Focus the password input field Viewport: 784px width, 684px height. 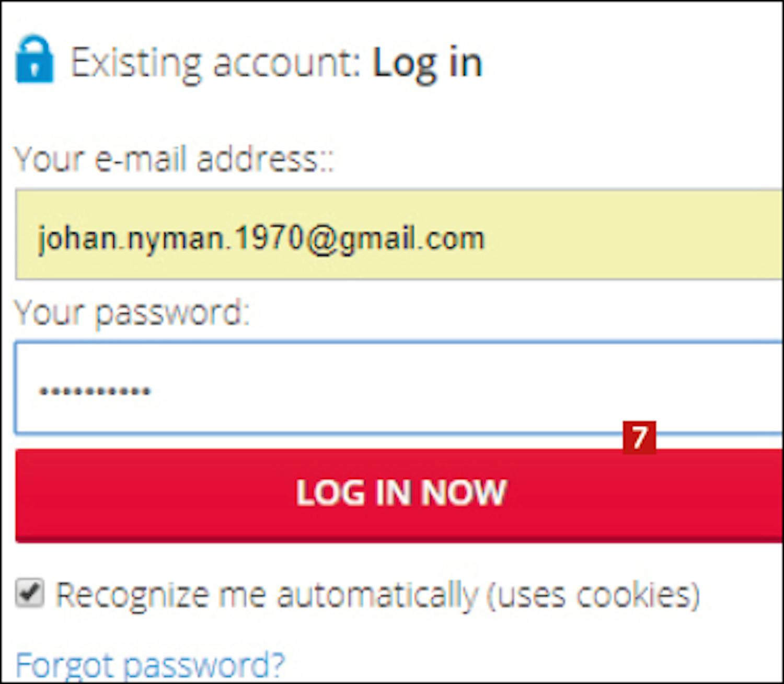click(x=400, y=388)
